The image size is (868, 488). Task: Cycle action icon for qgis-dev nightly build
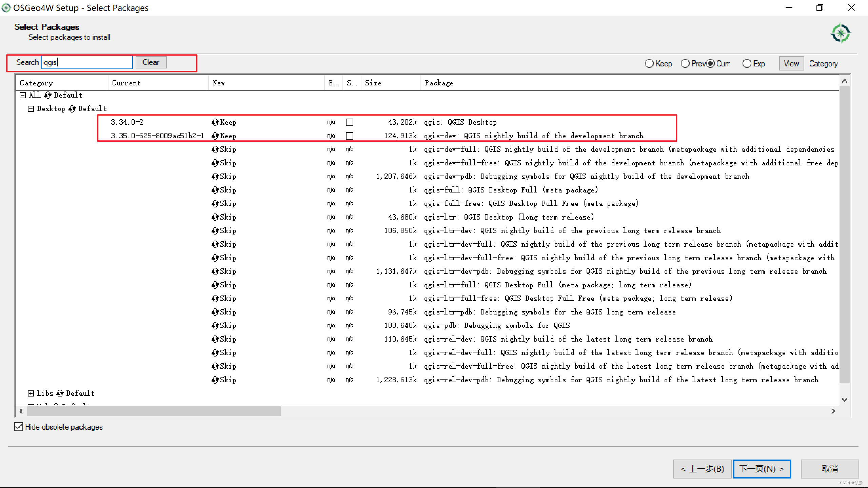[x=215, y=136]
